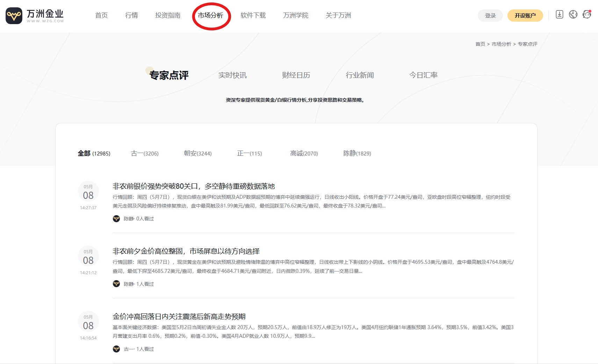Click the timestamp 14:21:12
Screen dimensions: 598x364
point(88,272)
